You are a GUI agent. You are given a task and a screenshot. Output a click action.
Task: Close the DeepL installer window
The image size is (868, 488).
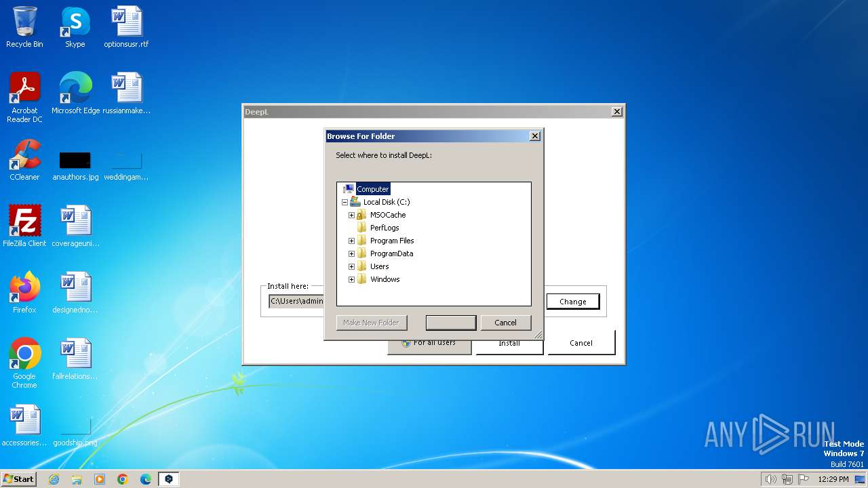tap(616, 112)
